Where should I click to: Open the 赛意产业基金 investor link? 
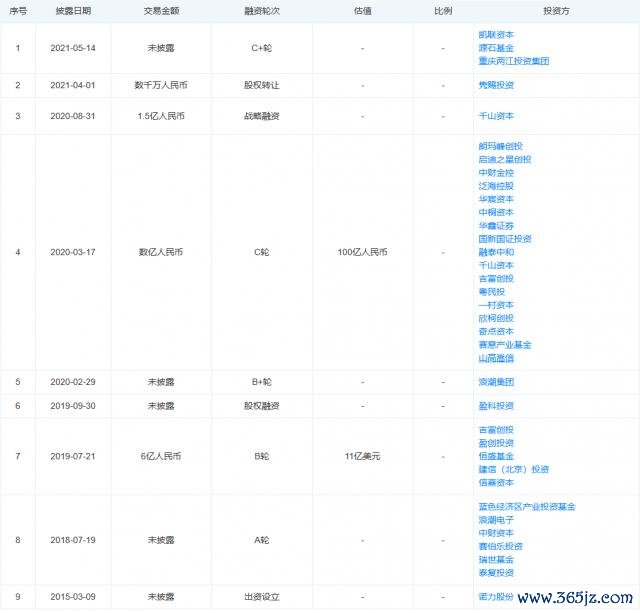coord(505,344)
